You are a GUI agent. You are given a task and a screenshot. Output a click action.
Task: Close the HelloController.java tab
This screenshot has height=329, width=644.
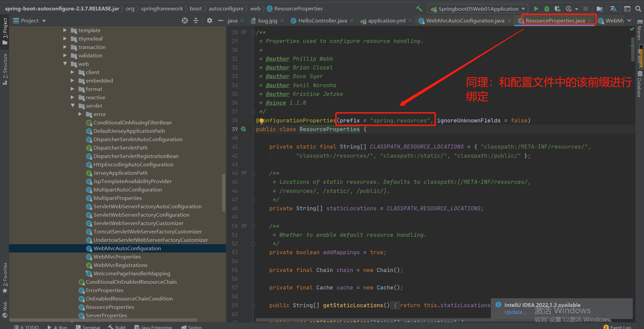tap(352, 20)
